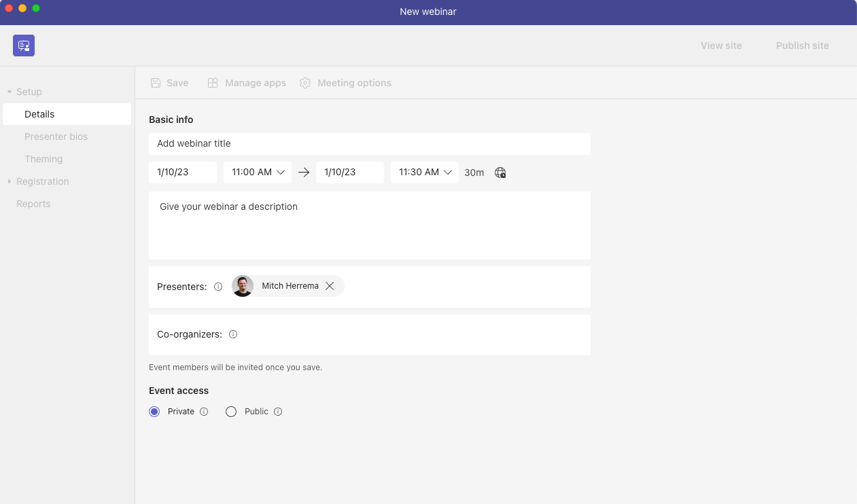Open the 11:00 AM start time dropdown
This screenshot has height=504, width=857.
(x=258, y=173)
